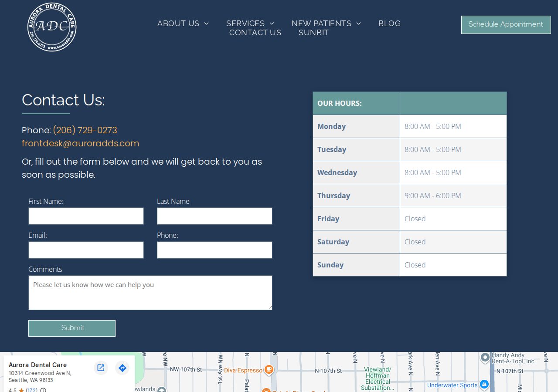The height and width of the screenshot is (392, 558).
Task: Click Diva Espresso coffee marker on map
Action: 269,370
